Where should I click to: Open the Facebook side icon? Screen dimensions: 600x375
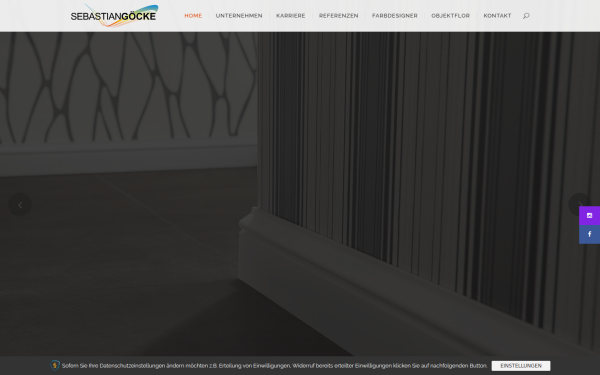pos(589,234)
